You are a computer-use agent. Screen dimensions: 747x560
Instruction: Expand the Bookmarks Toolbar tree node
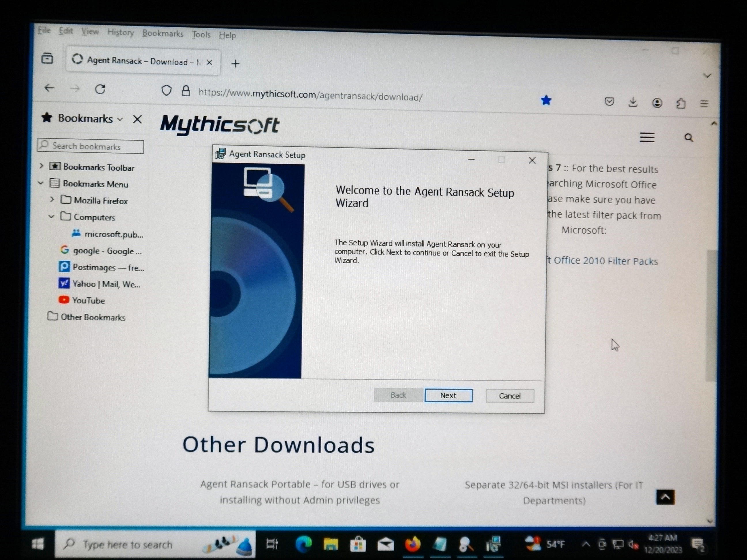click(x=41, y=166)
